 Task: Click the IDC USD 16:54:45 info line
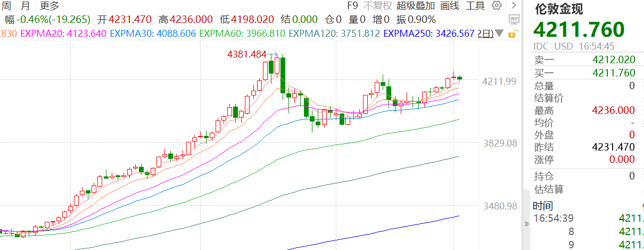575,46
